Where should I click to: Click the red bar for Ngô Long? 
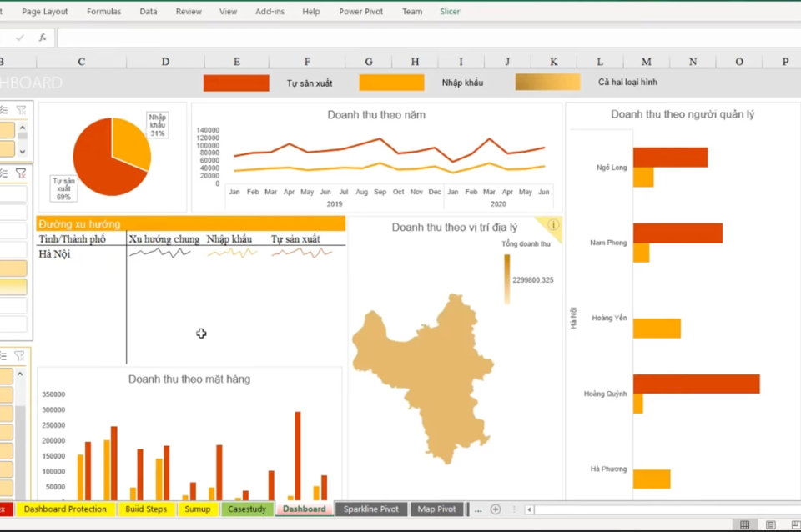tap(670, 158)
